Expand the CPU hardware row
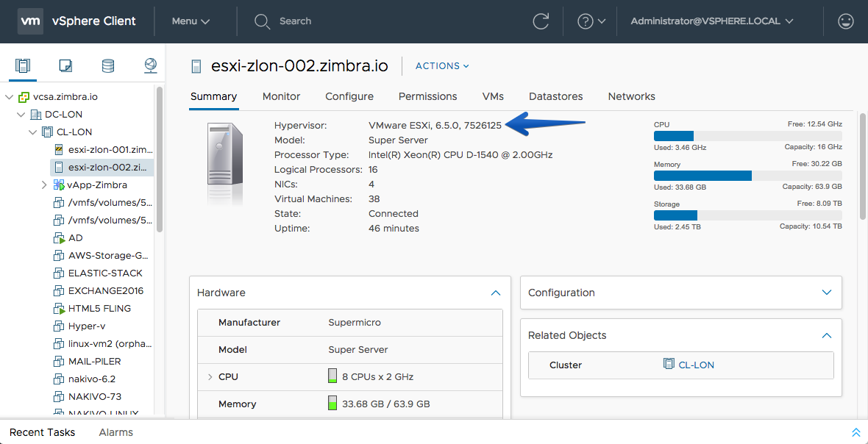Image resolution: width=868 pixels, height=444 pixels. 210,377
